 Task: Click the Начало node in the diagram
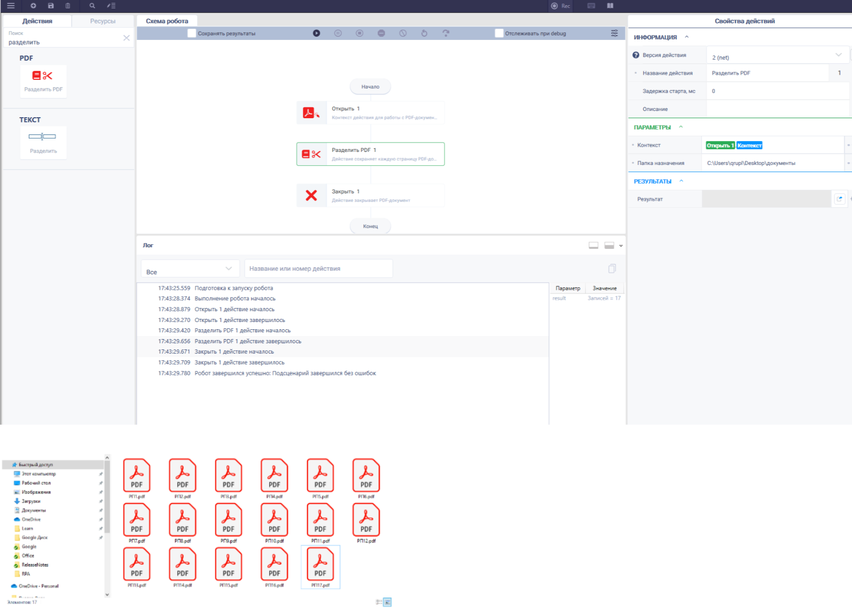(x=370, y=87)
